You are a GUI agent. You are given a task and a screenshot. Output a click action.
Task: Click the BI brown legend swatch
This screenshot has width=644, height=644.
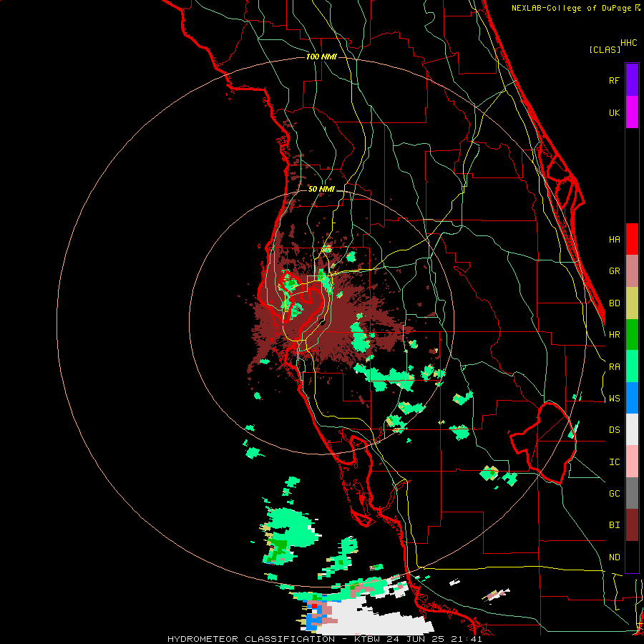tap(632, 525)
